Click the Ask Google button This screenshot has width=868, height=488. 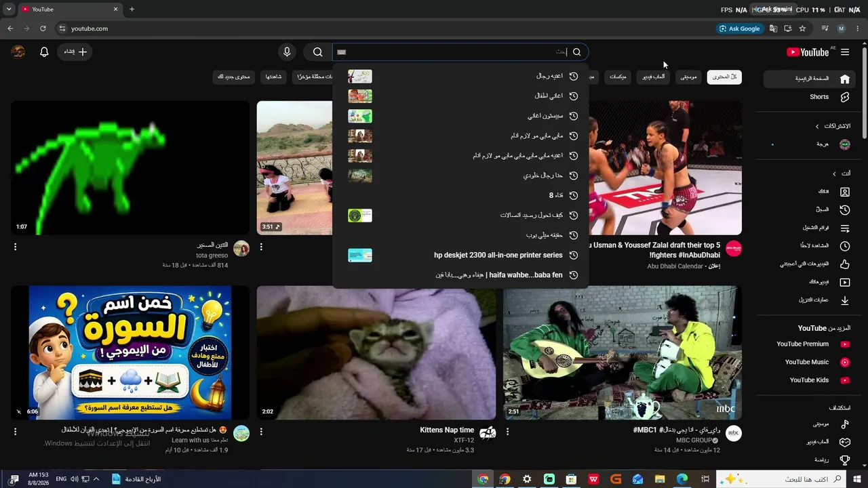pos(740,28)
